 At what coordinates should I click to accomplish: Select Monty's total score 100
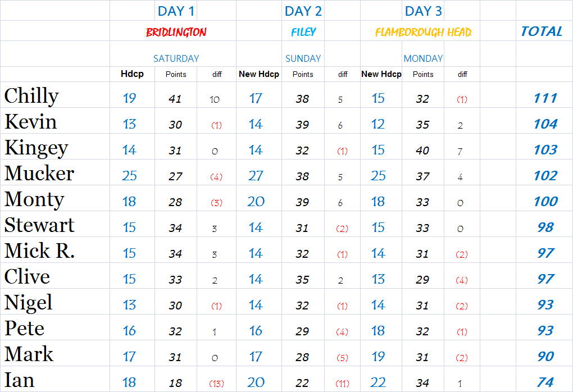pos(545,201)
